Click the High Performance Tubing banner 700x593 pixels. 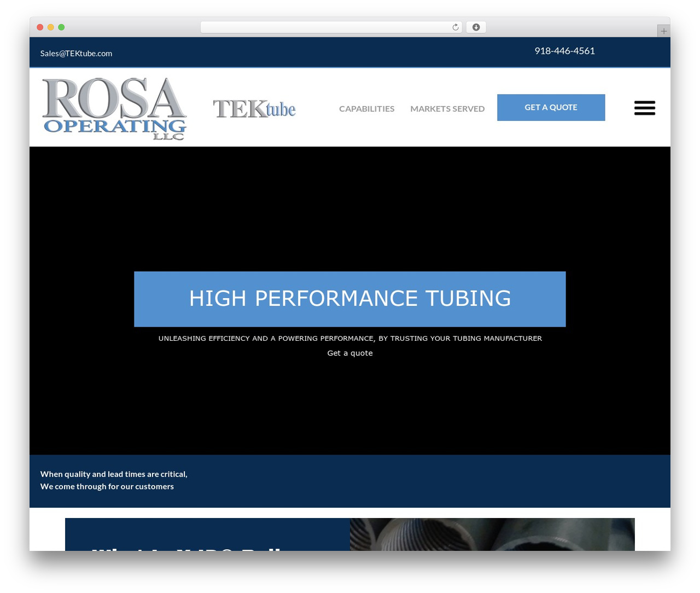[350, 299]
